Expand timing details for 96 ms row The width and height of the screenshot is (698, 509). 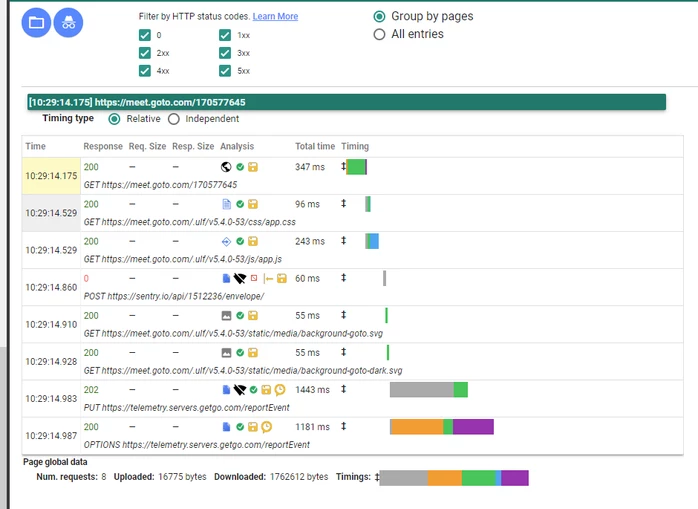343,204
